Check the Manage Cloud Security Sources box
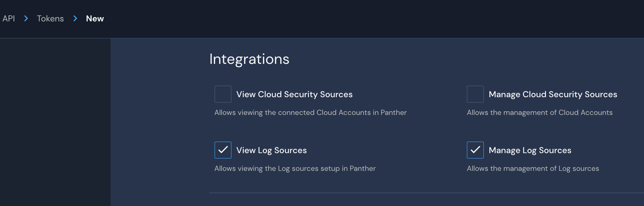The image size is (644, 206). coord(475,94)
